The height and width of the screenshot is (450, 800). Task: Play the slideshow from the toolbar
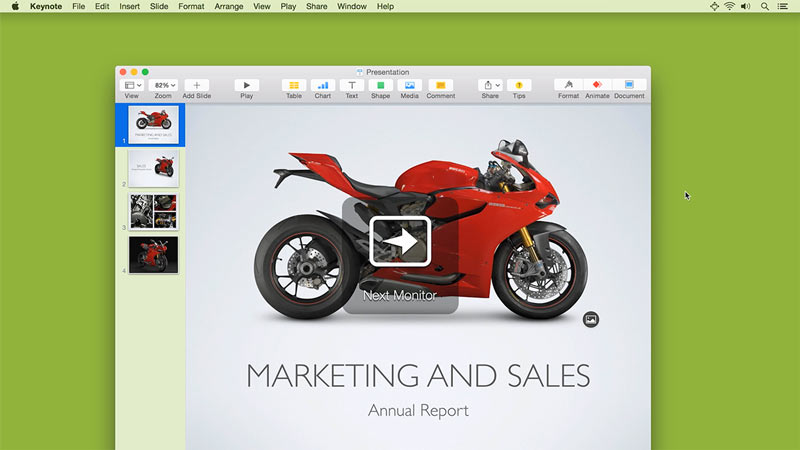[x=246, y=85]
